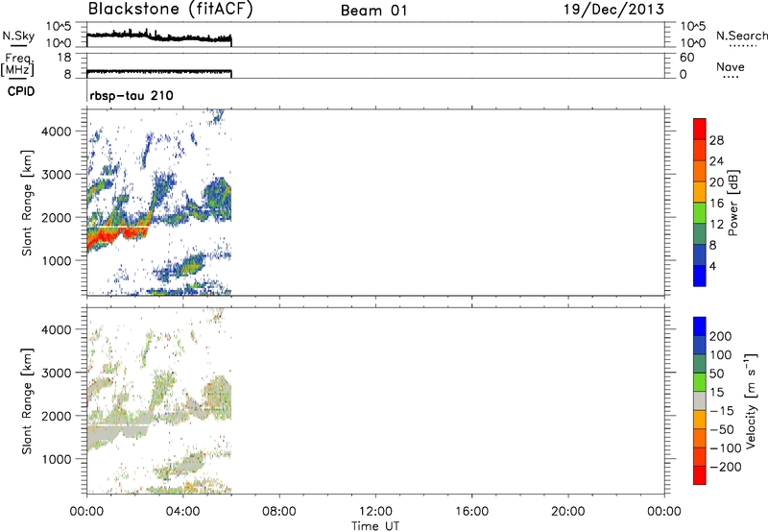Click the 'N.Search' legend label
768x532 pixels.
pyautogui.click(x=741, y=36)
